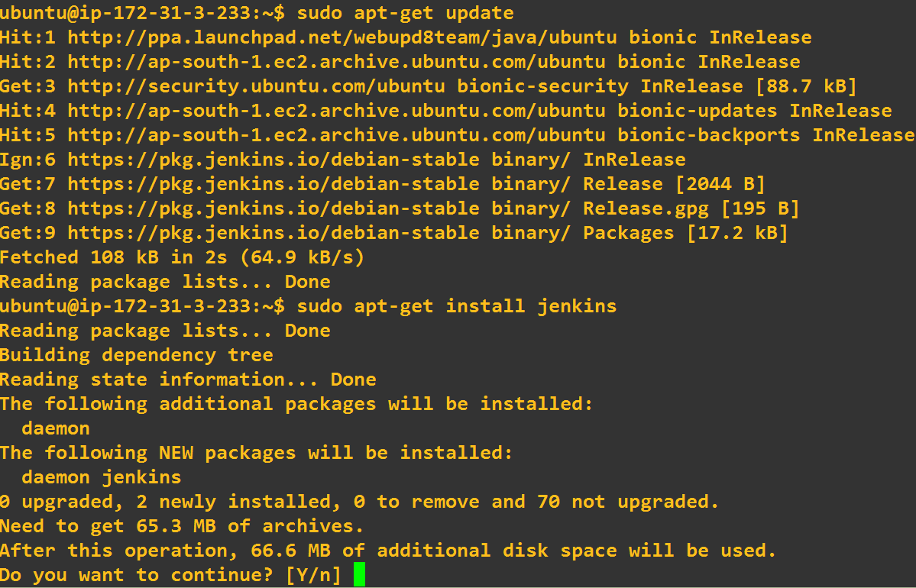The height and width of the screenshot is (588, 916).
Task: Click 'Reading state information... Done' line
Action: click(188, 379)
